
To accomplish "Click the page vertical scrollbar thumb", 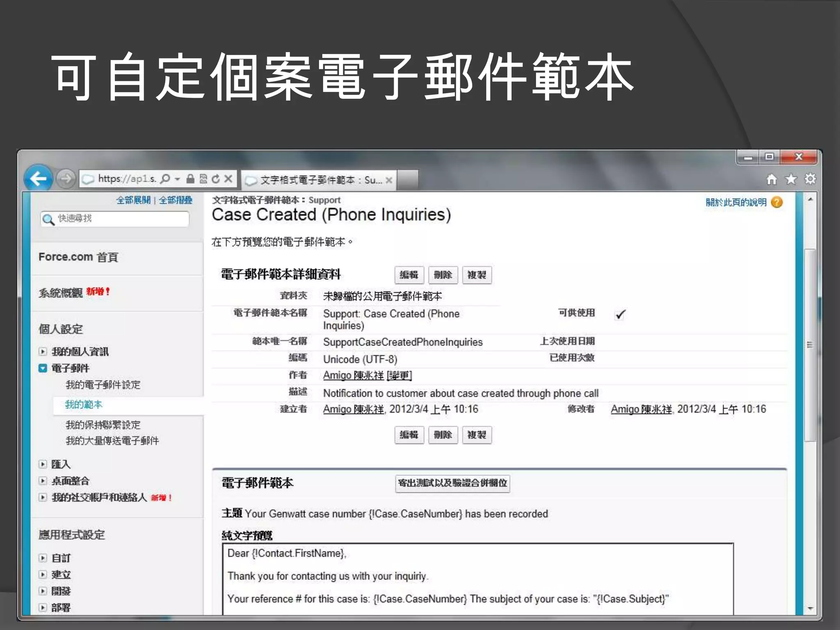I will (x=810, y=345).
